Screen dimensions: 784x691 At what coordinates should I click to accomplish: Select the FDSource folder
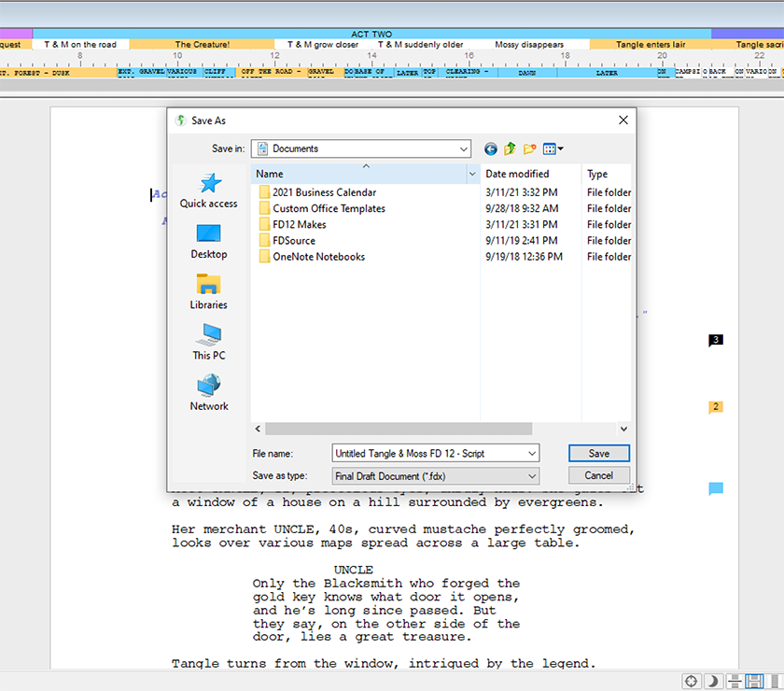(x=294, y=240)
